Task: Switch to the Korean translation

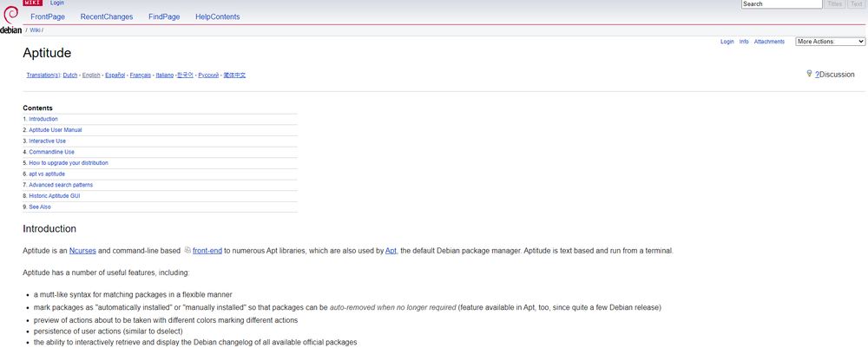Action: pos(185,76)
